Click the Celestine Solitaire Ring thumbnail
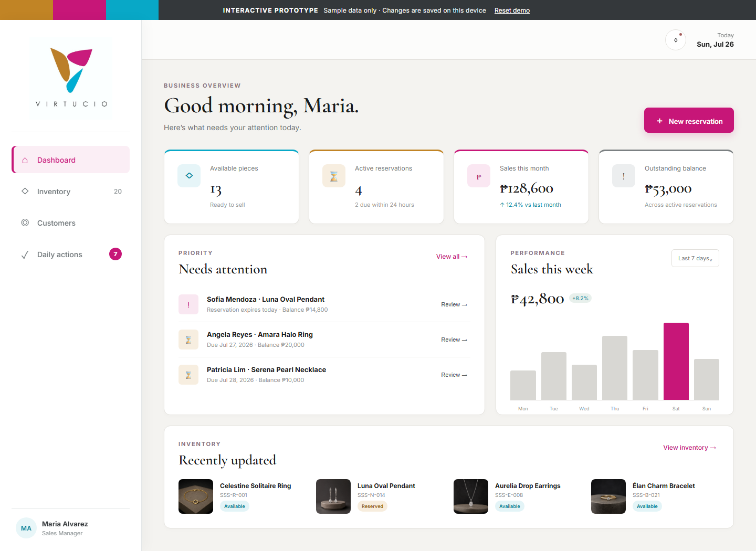Screen dimensions: 756x551 pos(196,496)
